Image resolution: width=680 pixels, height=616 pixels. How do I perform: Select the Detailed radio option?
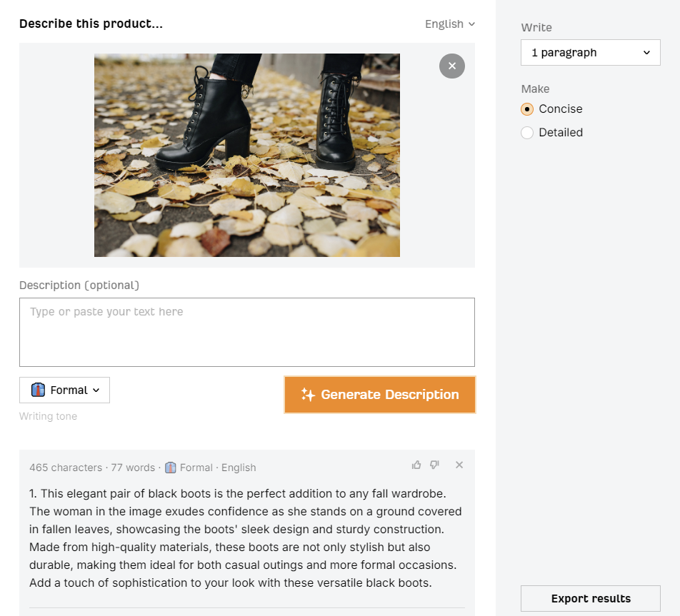coord(527,133)
